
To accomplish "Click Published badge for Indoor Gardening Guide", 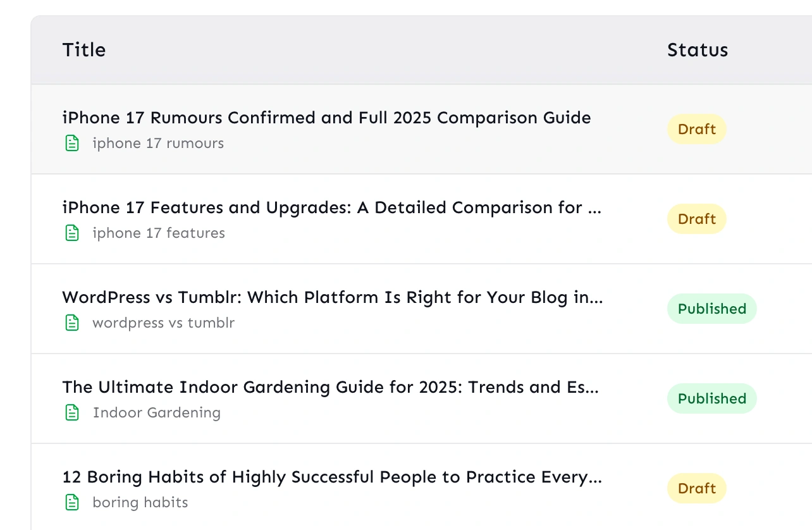I will click(711, 399).
